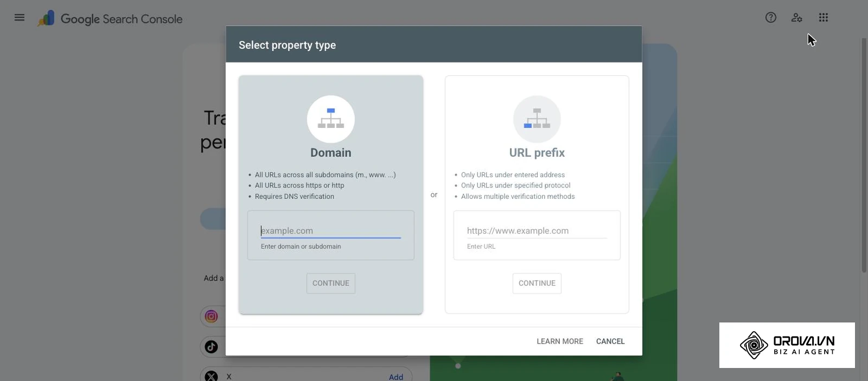This screenshot has width=868, height=381.
Task: Select the Domain heading text
Action: click(331, 153)
